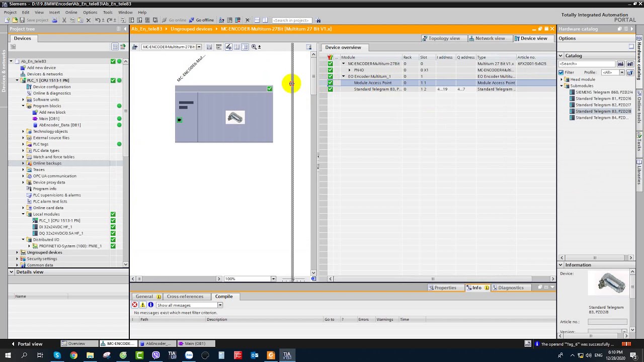Select the Module Access Point row

click(x=372, y=83)
